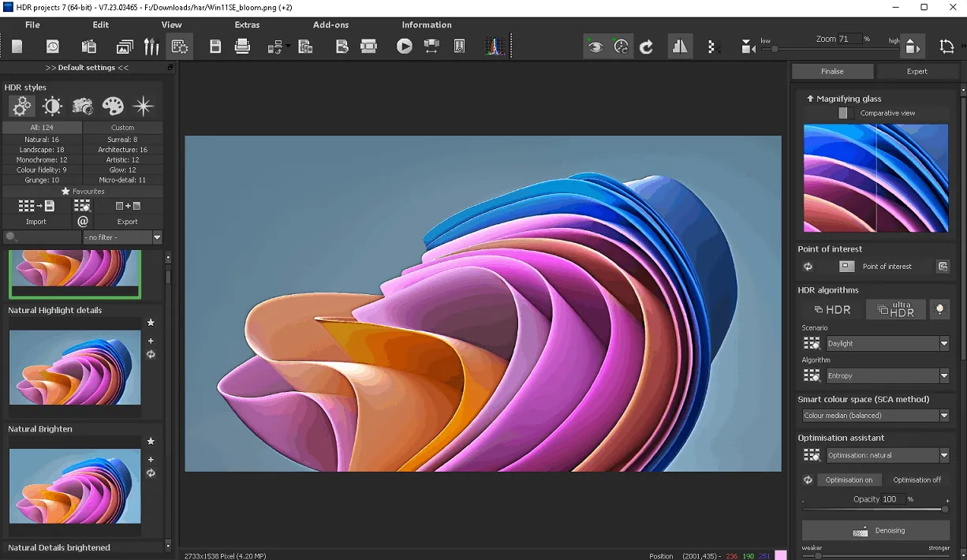Toggle the eye preview icon in toolbar
This screenshot has width=967, height=560.
pos(596,47)
